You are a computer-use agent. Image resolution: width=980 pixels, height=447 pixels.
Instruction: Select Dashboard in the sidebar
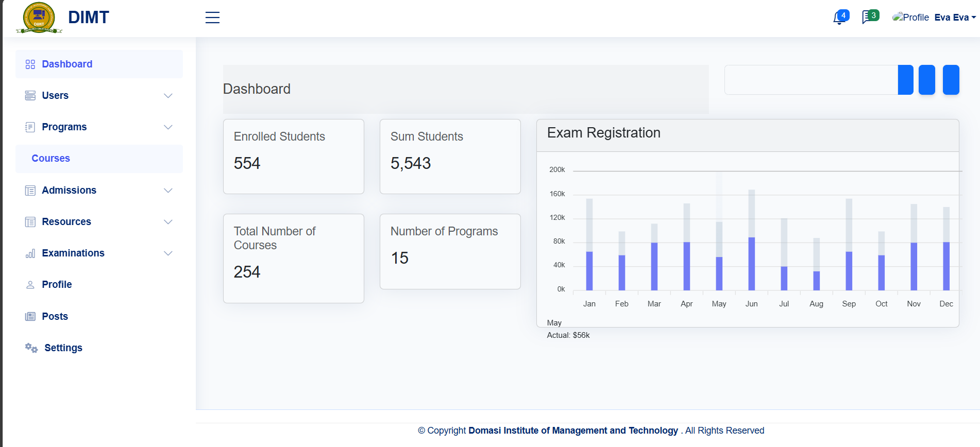click(67, 64)
